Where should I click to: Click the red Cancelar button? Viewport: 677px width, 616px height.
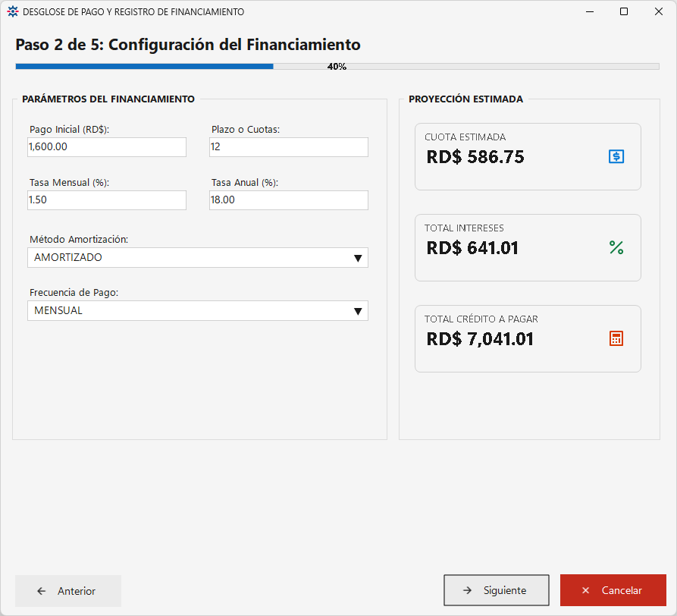pyautogui.click(x=613, y=590)
